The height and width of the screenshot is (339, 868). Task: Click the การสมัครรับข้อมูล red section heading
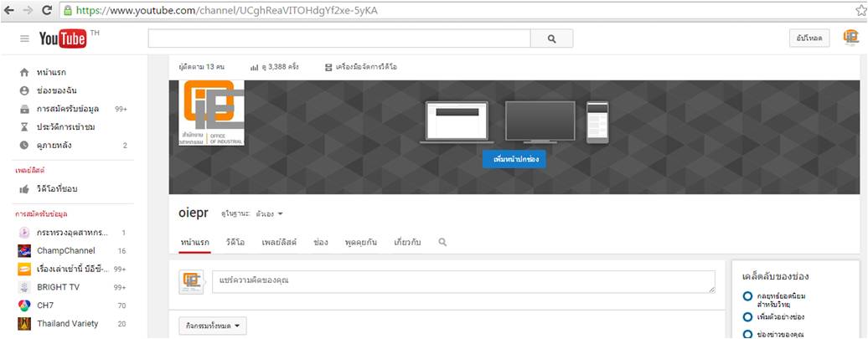[42, 214]
